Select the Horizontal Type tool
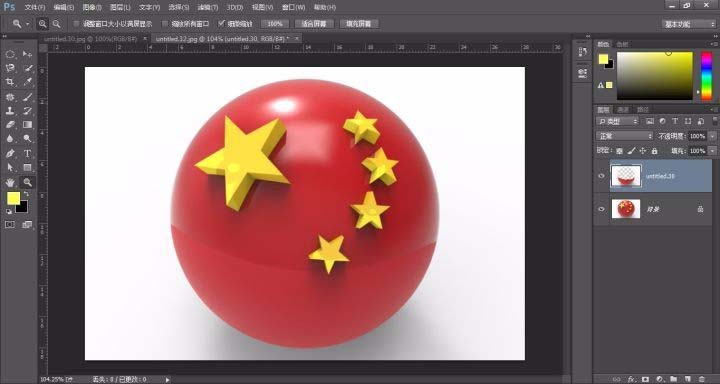The height and width of the screenshot is (384, 720). 28,153
